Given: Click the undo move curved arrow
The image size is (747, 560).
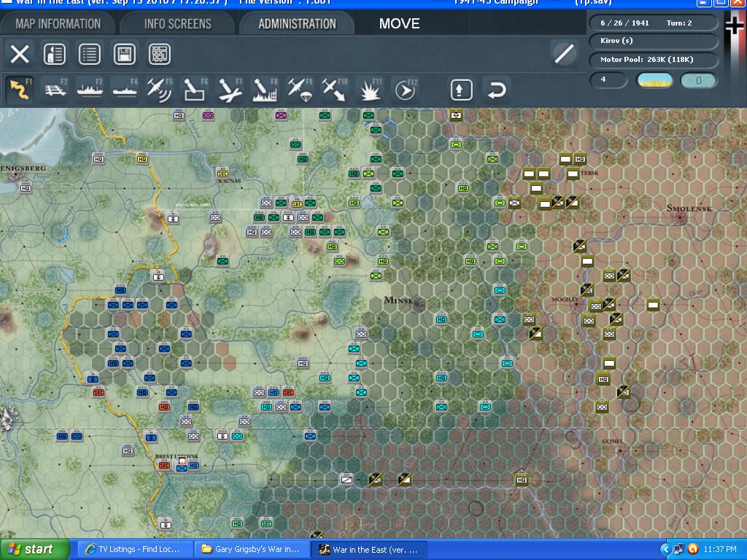Looking at the screenshot, I should (496, 90).
